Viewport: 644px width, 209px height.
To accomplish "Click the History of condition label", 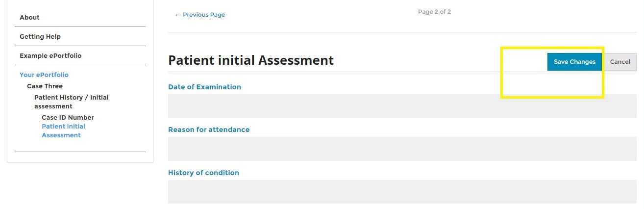I will pyautogui.click(x=203, y=173).
